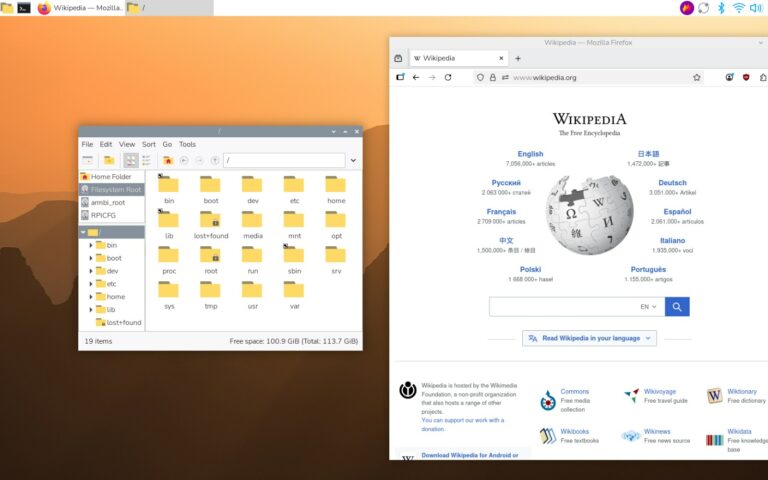Viewport: 768px width, 480px height.
Task: Select the usr folder icon
Action: coord(252,290)
